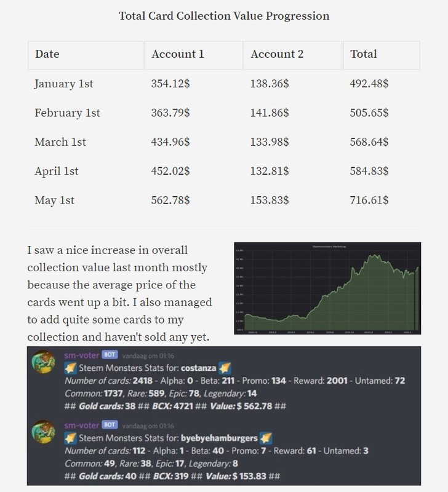The width and height of the screenshot is (448, 492).
Task: Click timestamp on first sm-voter message
Action: pyautogui.click(x=148, y=356)
